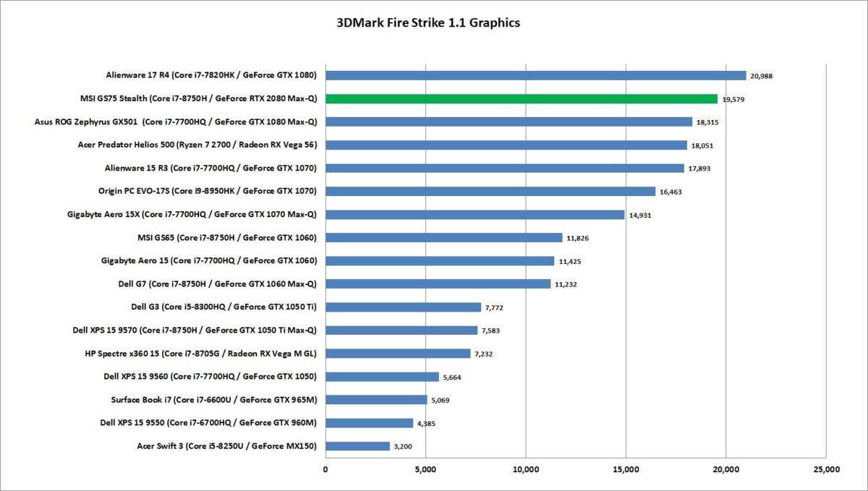
Task: Click the 11,232 score value
Action: click(x=566, y=284)
